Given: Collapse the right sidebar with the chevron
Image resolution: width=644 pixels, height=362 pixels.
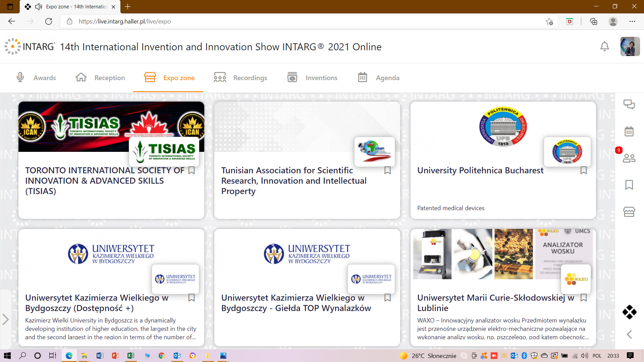Looking at the screenshot, I should click(629, 334).
